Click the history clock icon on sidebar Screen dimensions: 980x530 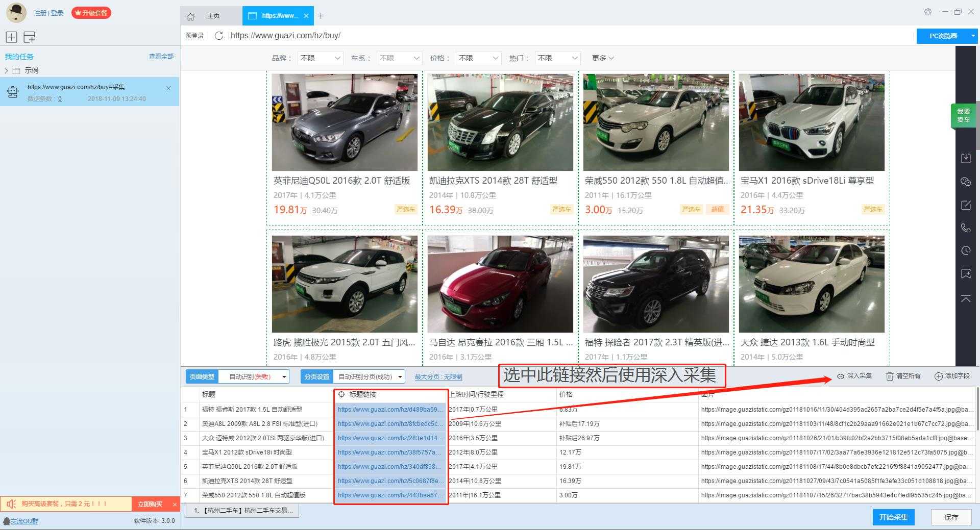966,250
